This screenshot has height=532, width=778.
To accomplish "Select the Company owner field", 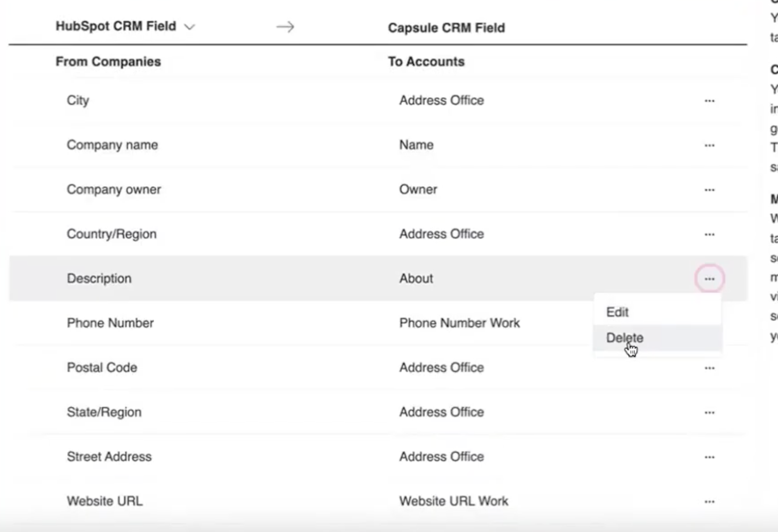I will tap(114, 189).
